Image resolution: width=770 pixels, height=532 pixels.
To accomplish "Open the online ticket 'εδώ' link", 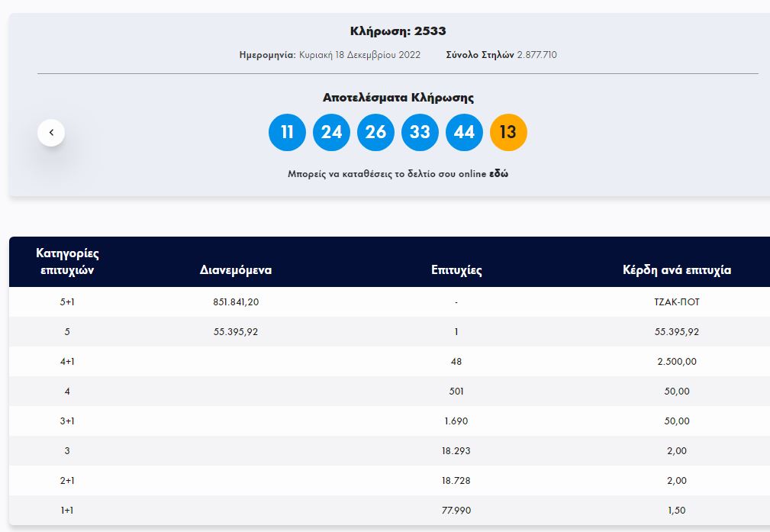I will click(498, 174).
